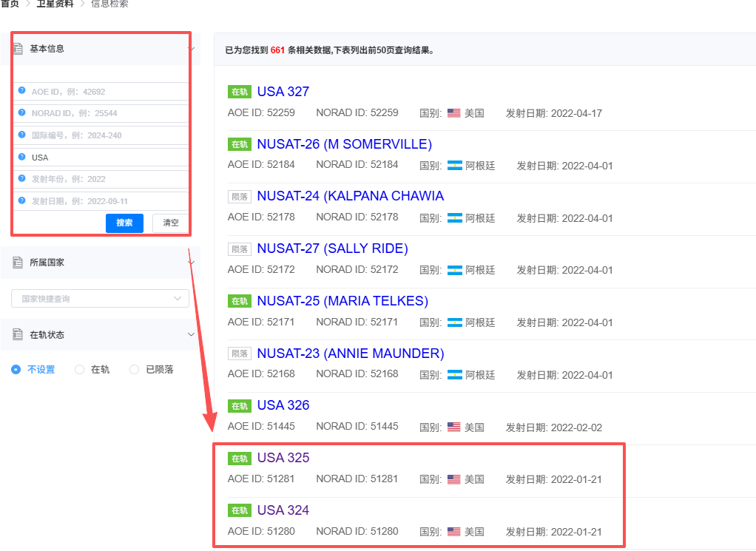The width and height of the screenshot is (756, 551).
Task: Click the 所属国家 document icon
Action: [x=18, y=263]
